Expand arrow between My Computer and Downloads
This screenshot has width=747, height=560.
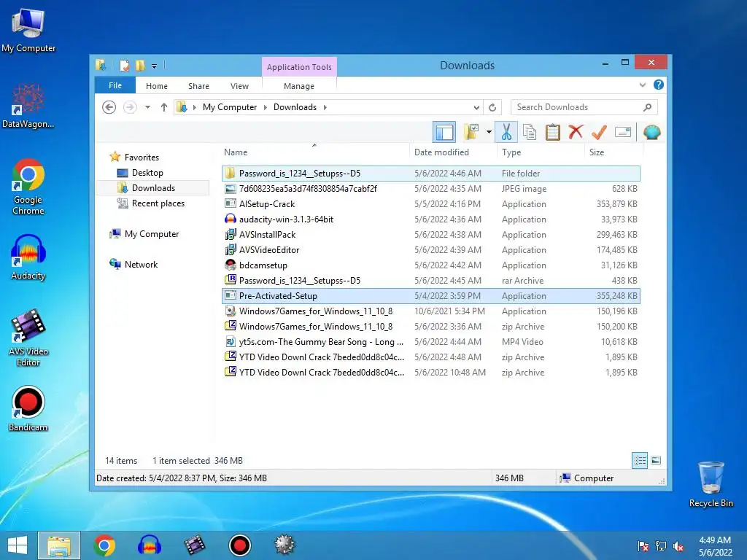point(266,107)
